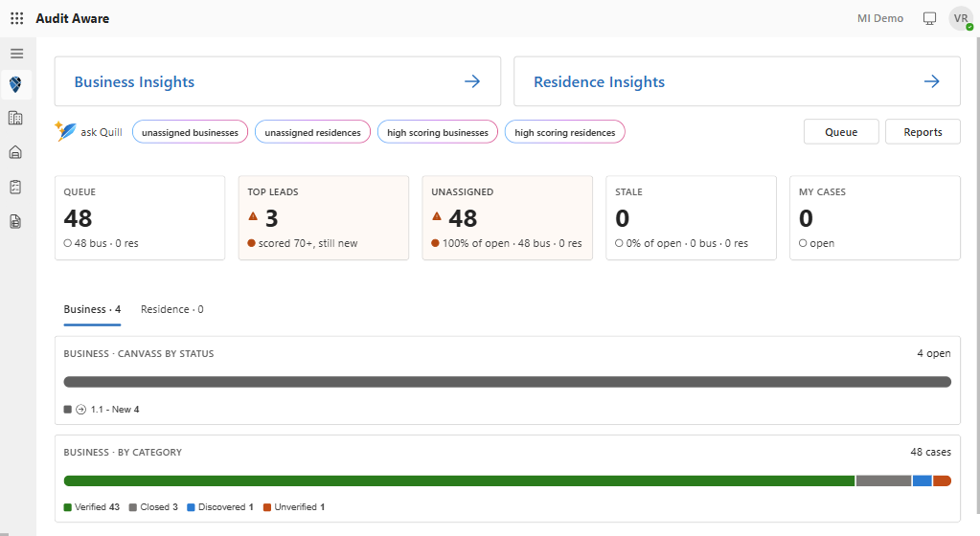Viewport: 980px width, 536px height.
Task: Click the Unverified 1 legend entry
Action: 294,507
